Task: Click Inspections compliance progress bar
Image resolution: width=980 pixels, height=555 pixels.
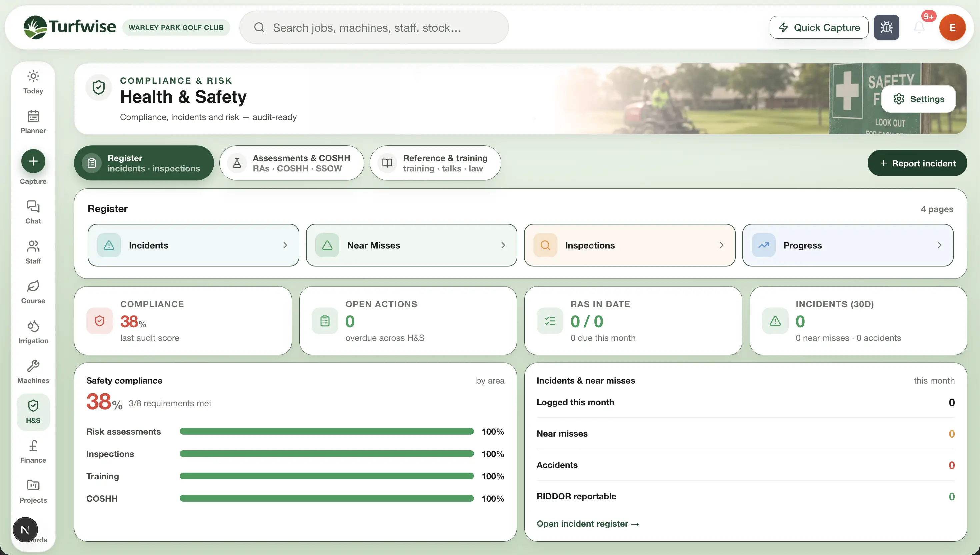Action: [x=326, y=454]
